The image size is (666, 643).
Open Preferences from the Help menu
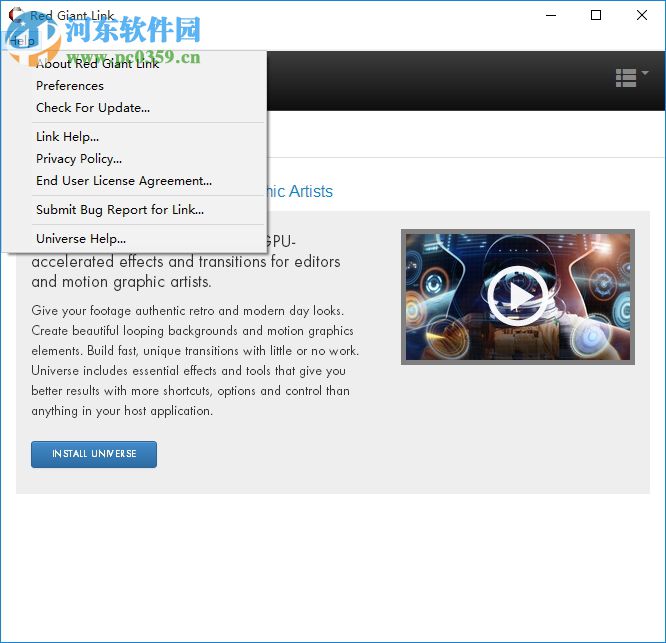tap(70, 86)
